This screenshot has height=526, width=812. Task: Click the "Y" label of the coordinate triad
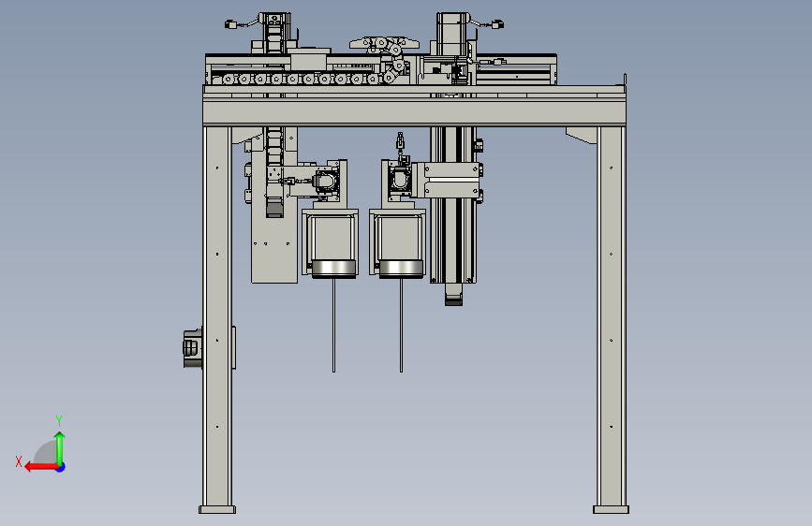point(59,420)
